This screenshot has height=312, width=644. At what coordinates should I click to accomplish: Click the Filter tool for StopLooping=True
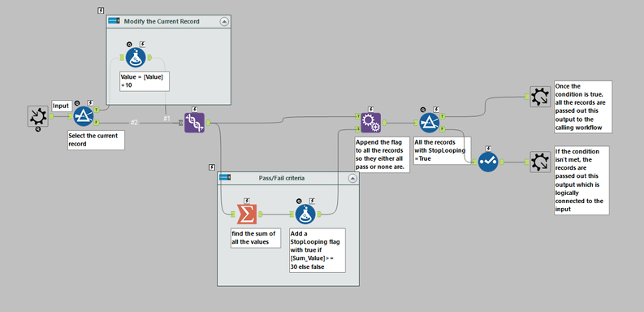click(429, 123)
